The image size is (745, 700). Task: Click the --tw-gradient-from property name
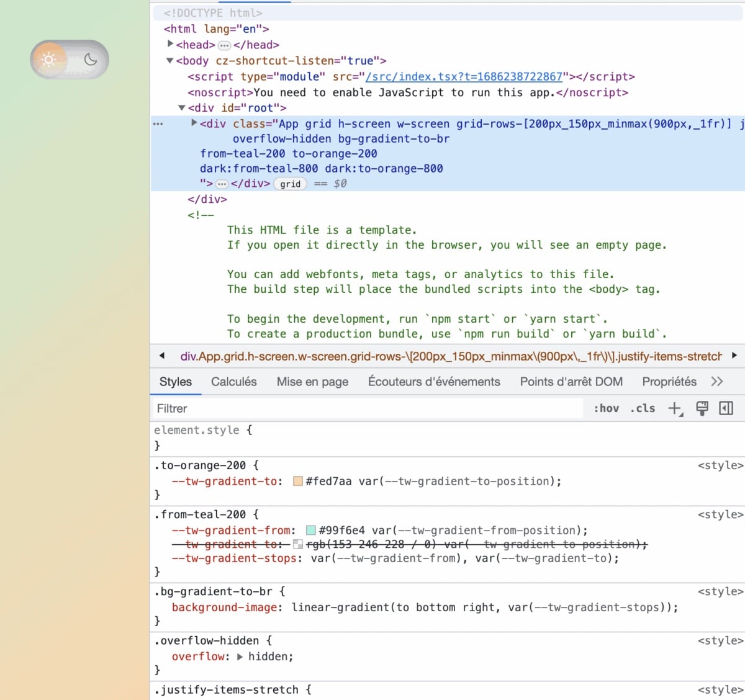(231, 531)
